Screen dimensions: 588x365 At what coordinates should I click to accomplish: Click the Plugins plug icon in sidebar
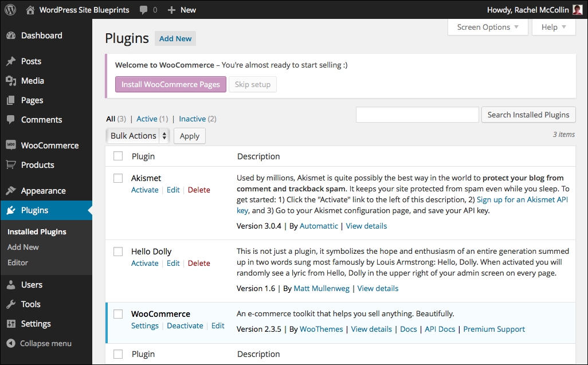tap(11, 210)
